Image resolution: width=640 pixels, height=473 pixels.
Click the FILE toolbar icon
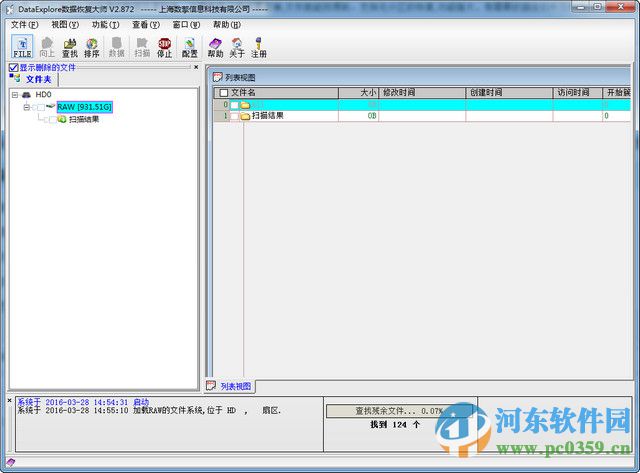coord(22,47)
